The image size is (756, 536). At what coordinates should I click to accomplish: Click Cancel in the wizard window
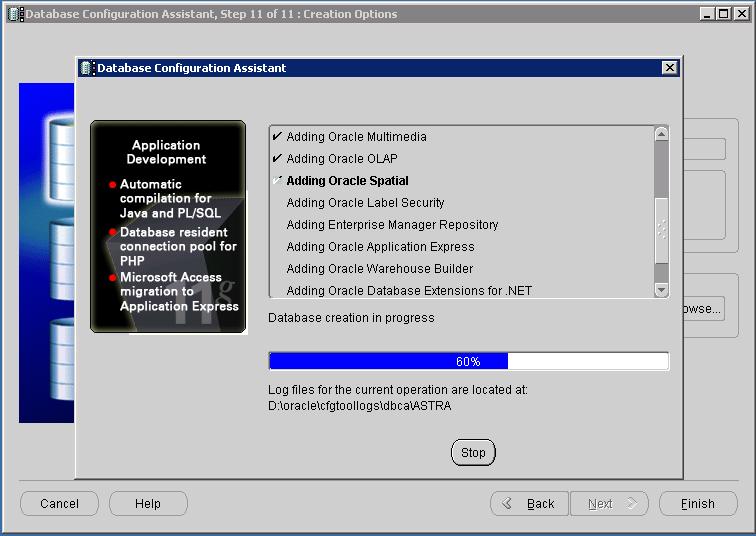59,504
